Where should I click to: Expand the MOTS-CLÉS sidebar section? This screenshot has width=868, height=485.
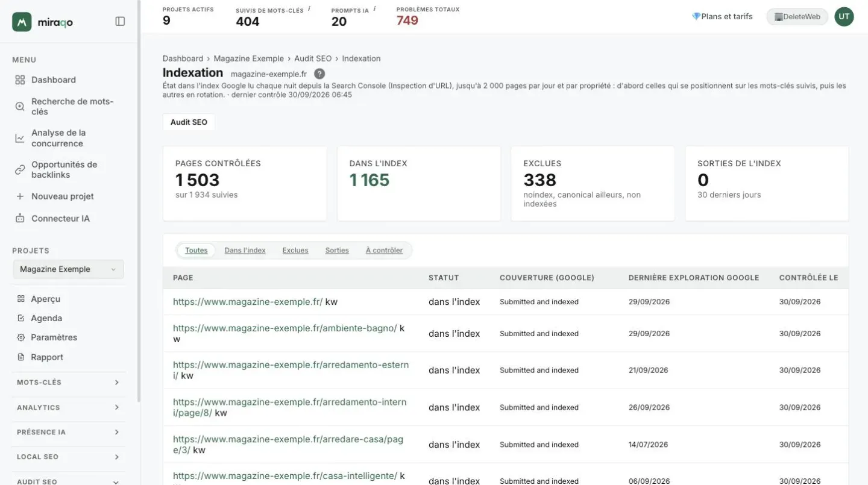(68, 383)
